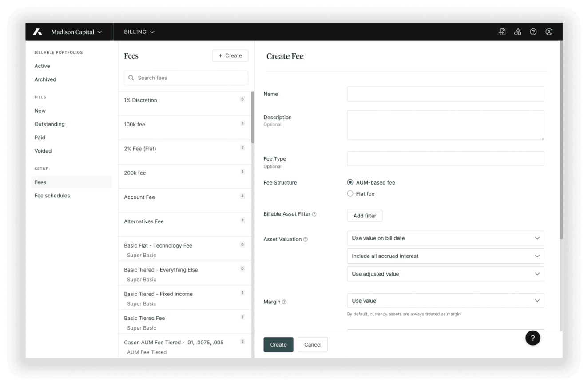Click the Asset Valuation info icon
588x386 pixels.
[x=305, y=240]
